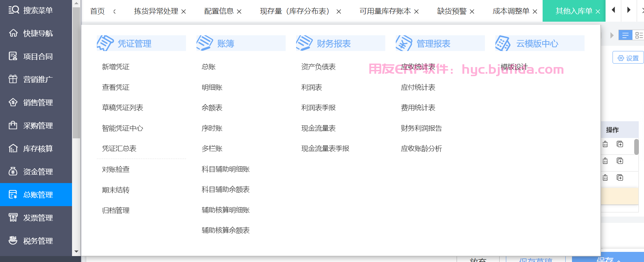Viewport: 644px width, 262px height.
Task: Click the 财务报表 category header
Action: pos(341,43)
